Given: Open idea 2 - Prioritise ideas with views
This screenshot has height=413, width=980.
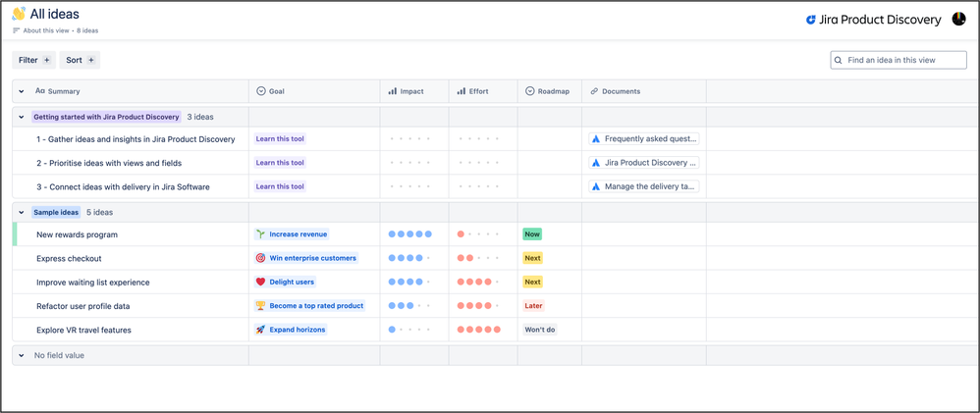Looking at the screenshot, I should coord(109,163).
